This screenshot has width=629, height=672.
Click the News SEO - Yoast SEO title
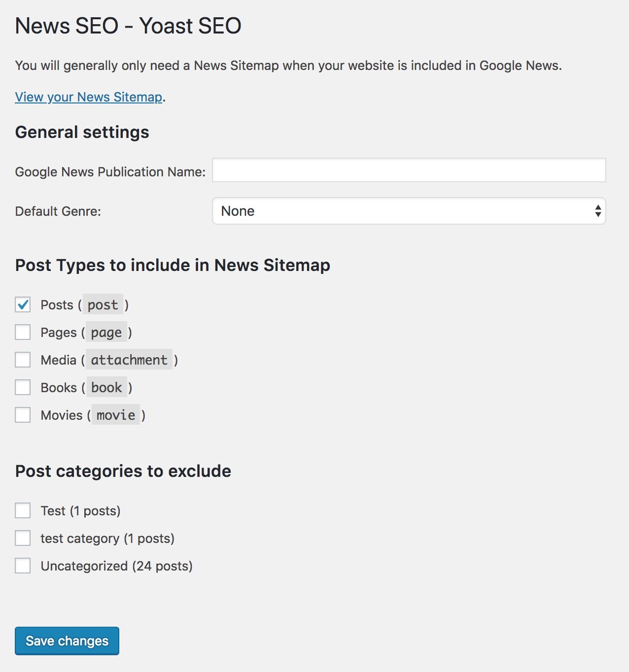pos(128,26)
